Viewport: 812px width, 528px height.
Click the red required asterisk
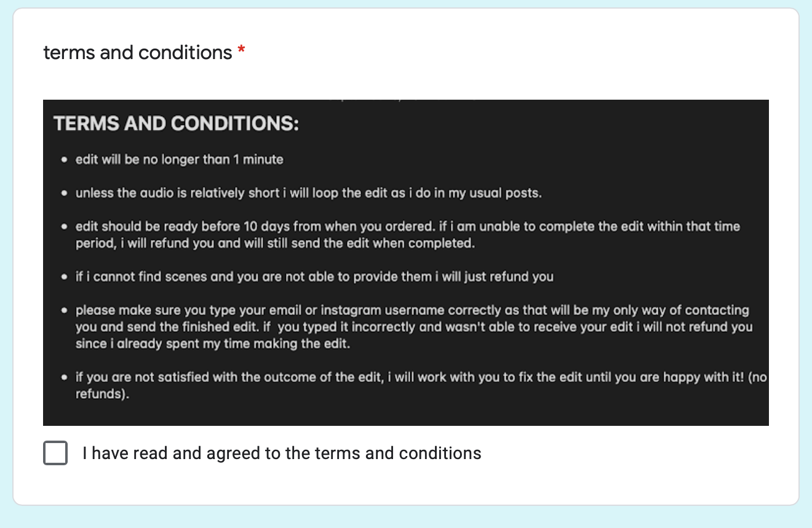(241, 53)
